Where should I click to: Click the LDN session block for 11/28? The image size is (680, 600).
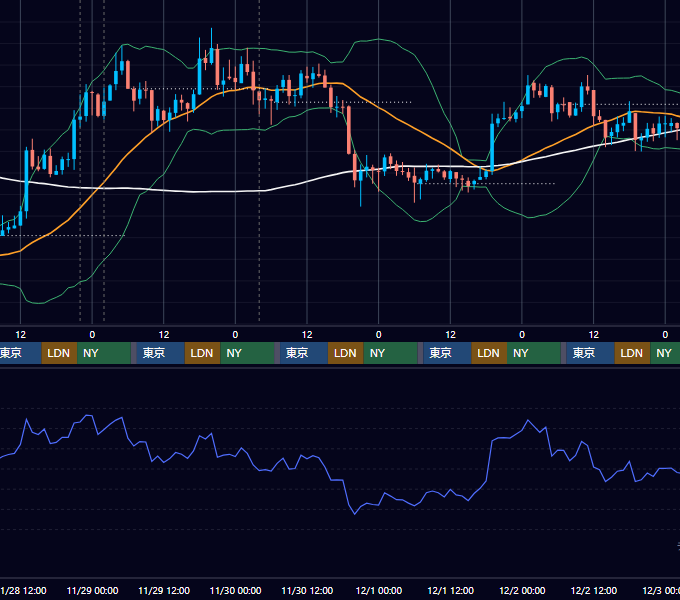tap(59, 353)
